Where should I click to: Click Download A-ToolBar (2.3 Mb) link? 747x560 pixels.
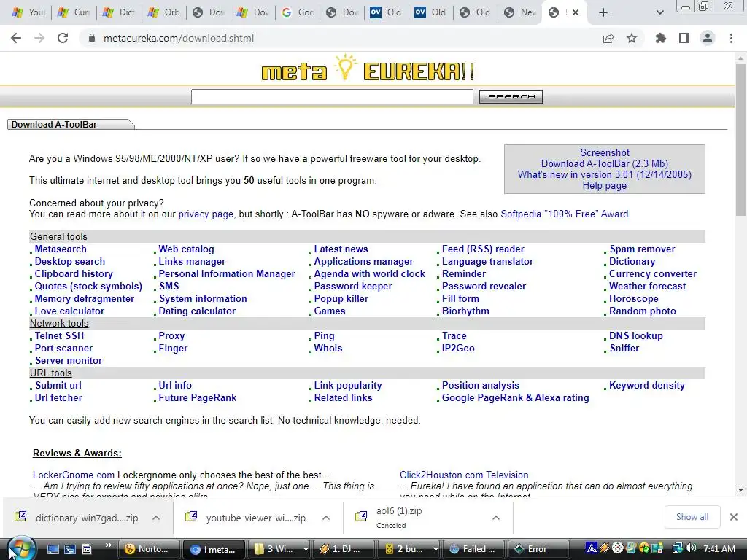[x=605, y=164]
